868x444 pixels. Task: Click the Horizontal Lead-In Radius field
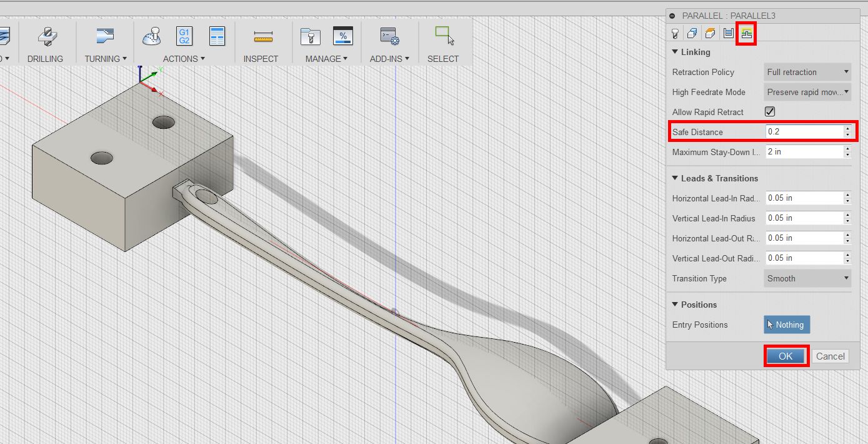pyautogui.click(x=804, y=198)
